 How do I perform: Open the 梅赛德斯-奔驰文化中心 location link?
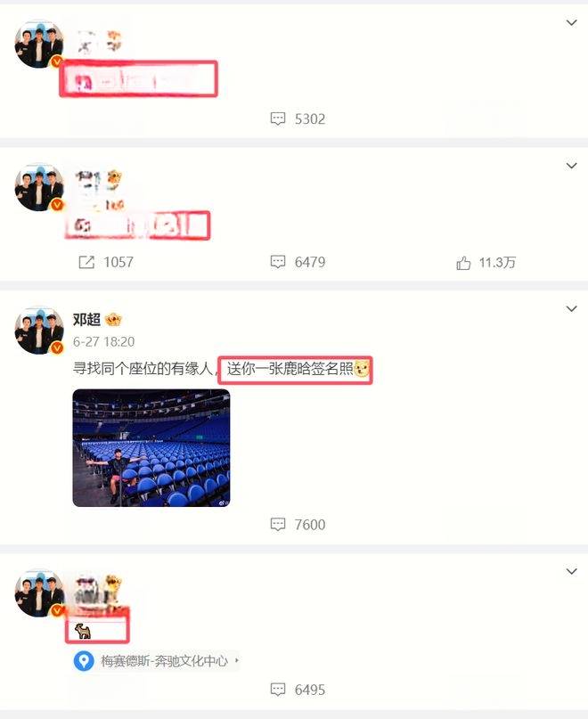click(164, 661)
